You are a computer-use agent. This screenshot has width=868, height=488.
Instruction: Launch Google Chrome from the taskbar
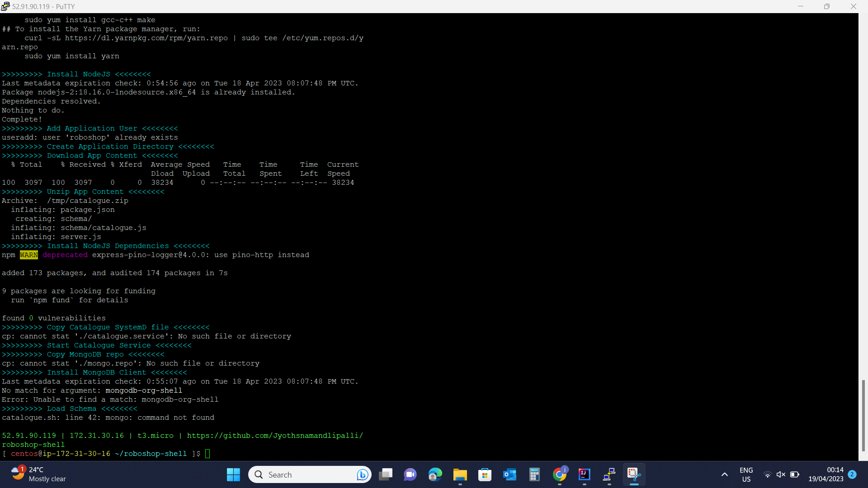560,475
